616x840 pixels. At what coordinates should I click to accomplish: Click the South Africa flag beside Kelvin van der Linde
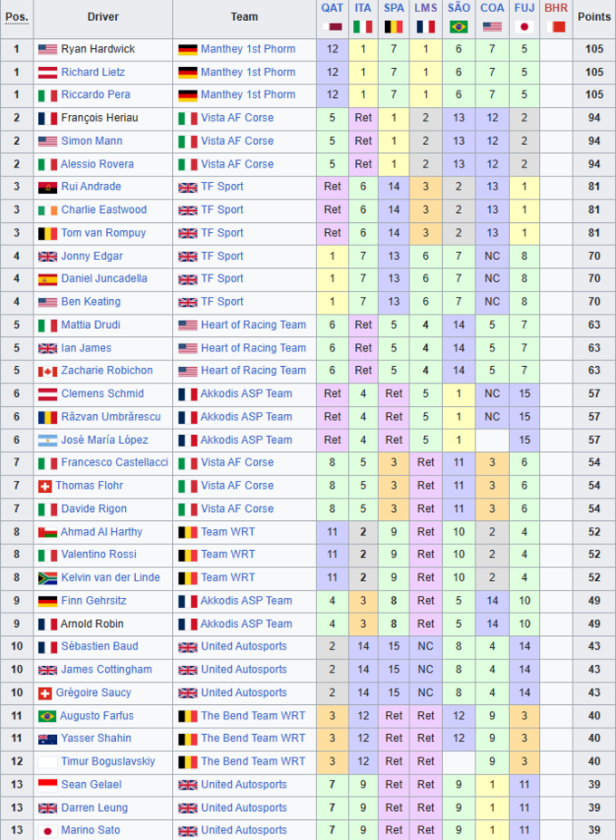(x=47, y=577)
